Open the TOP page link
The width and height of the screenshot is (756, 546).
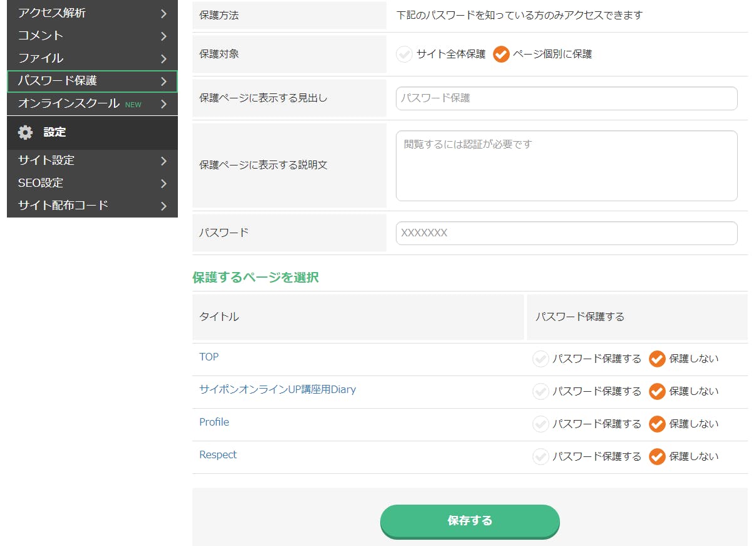point(209,357)
